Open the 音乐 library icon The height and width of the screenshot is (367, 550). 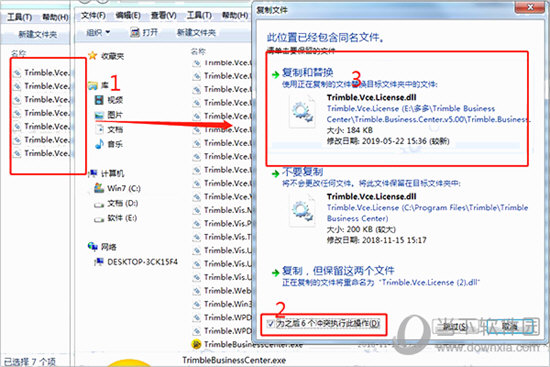tap(99, 144)
